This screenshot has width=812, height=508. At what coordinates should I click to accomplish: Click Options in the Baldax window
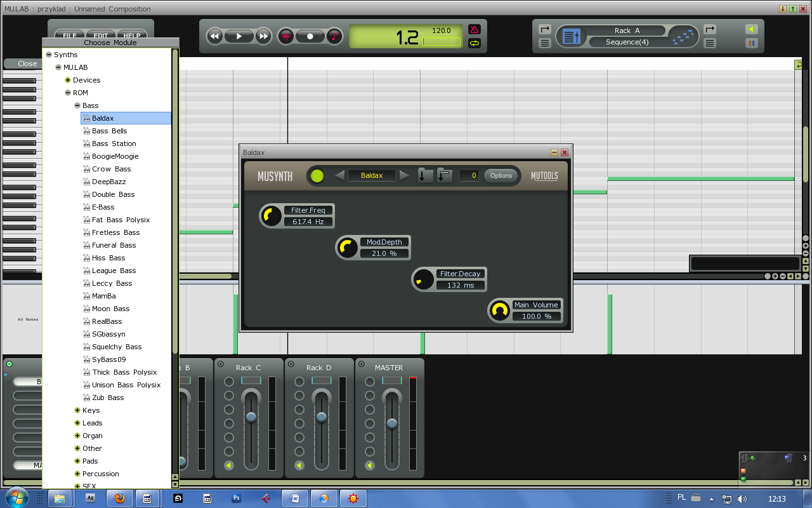(x=501, y=176)
